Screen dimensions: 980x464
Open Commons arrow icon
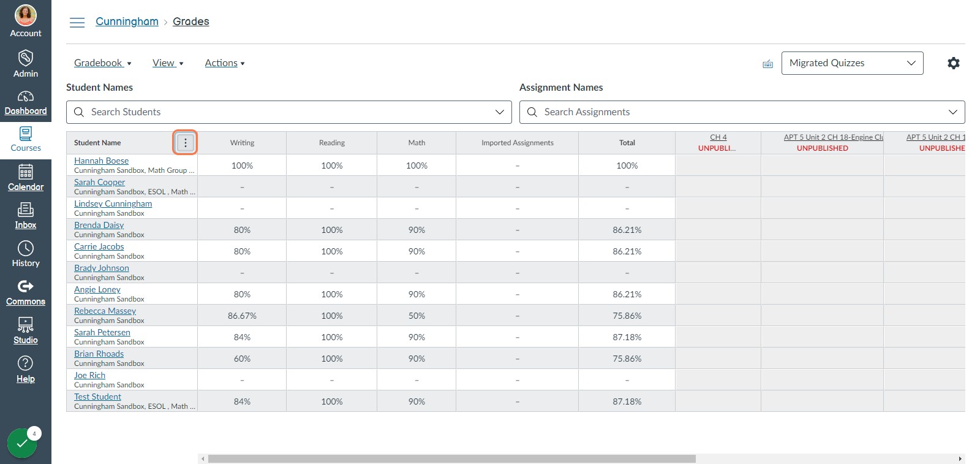tap(26, 286)
